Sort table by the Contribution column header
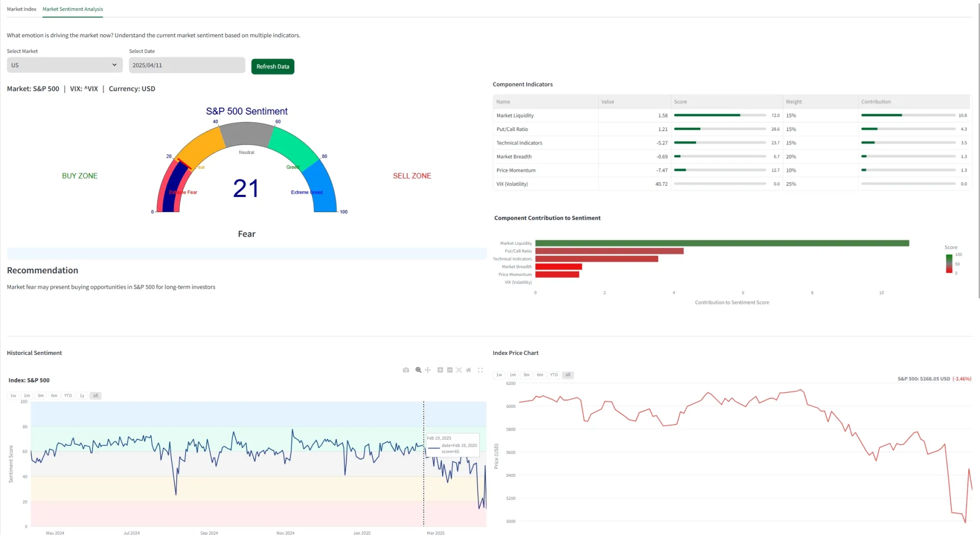 (x=876, y=102)
